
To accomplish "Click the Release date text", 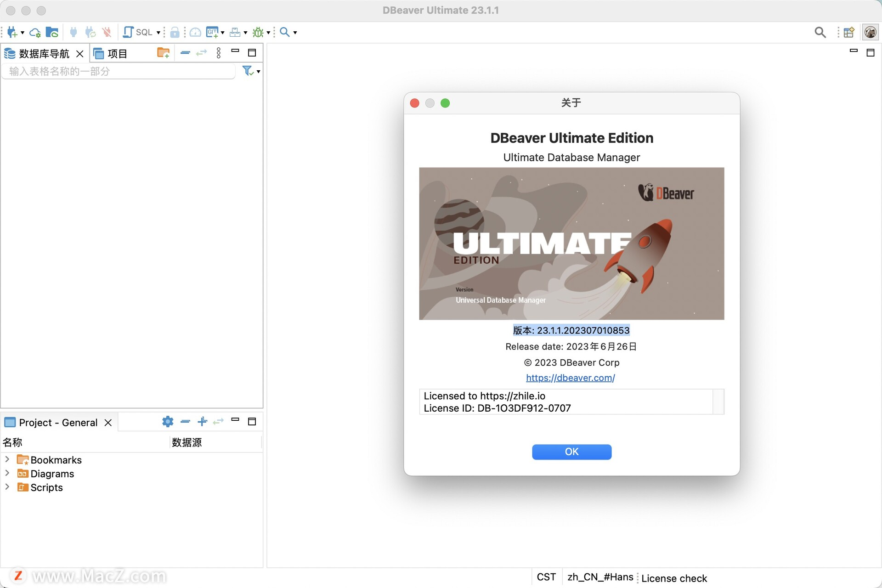I will pyautogui.click(x=571, y=346).
